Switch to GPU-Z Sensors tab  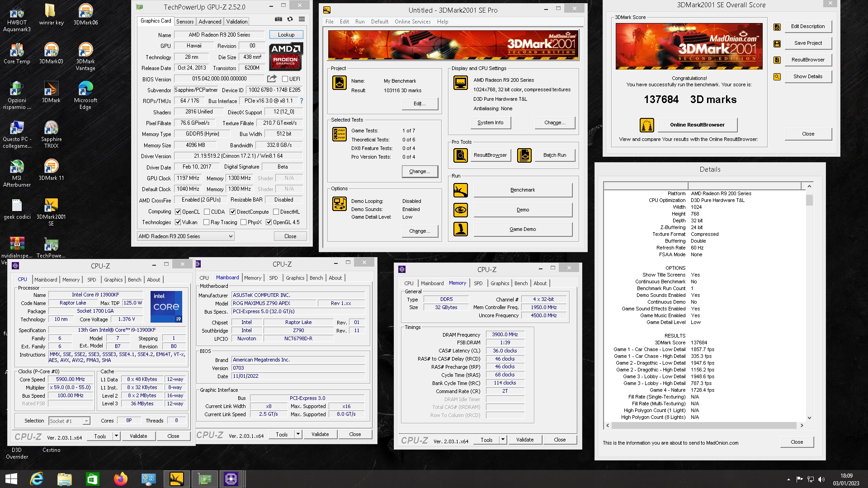(185, 22)
